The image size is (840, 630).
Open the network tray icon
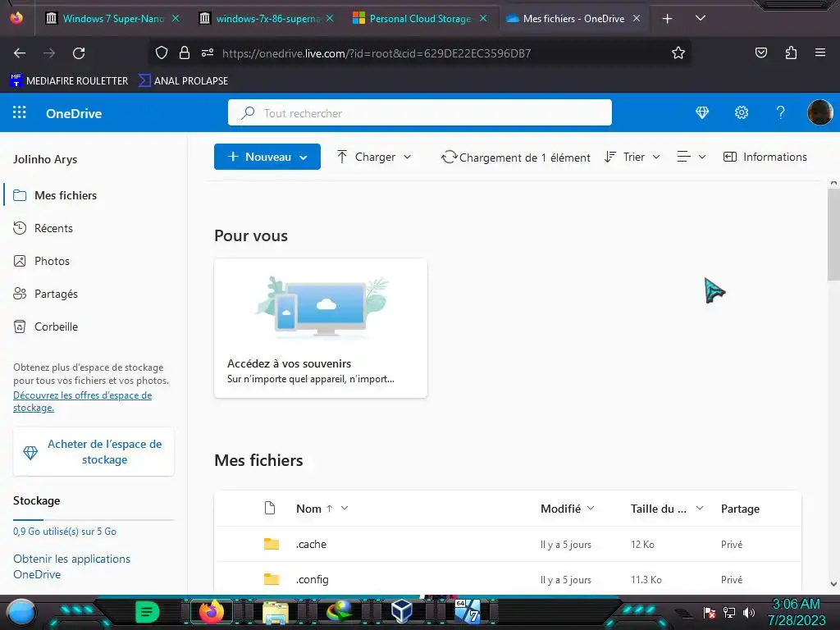tap(729, 612)
